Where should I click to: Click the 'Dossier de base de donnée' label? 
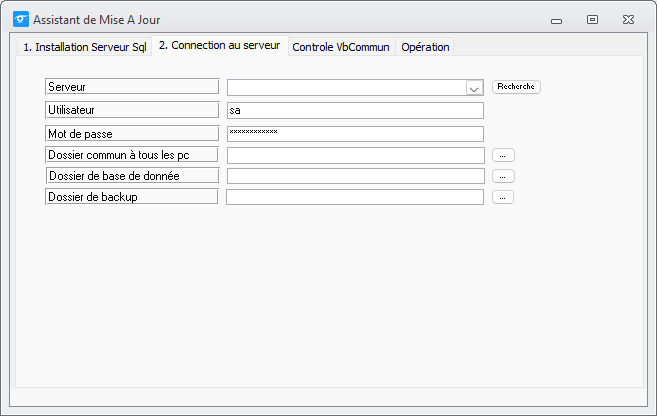pos(132,176)
